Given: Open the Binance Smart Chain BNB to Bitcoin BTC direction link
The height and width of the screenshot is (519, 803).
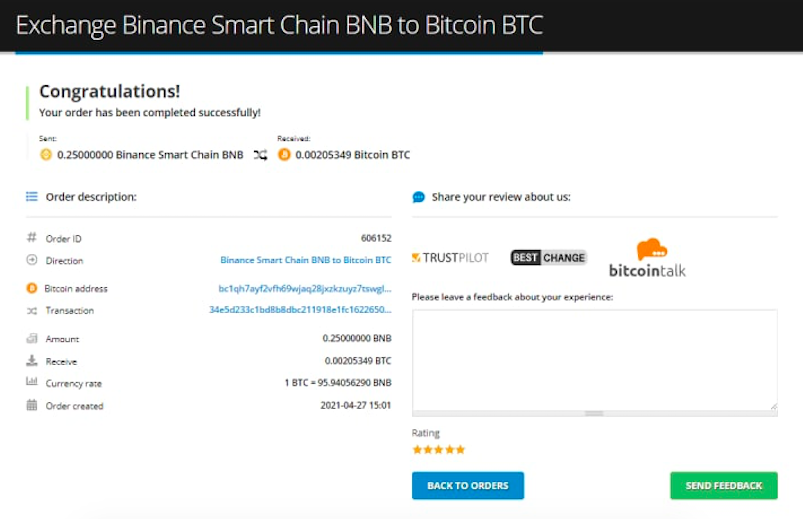Looking at the screenshot, I should pos(306,260).
